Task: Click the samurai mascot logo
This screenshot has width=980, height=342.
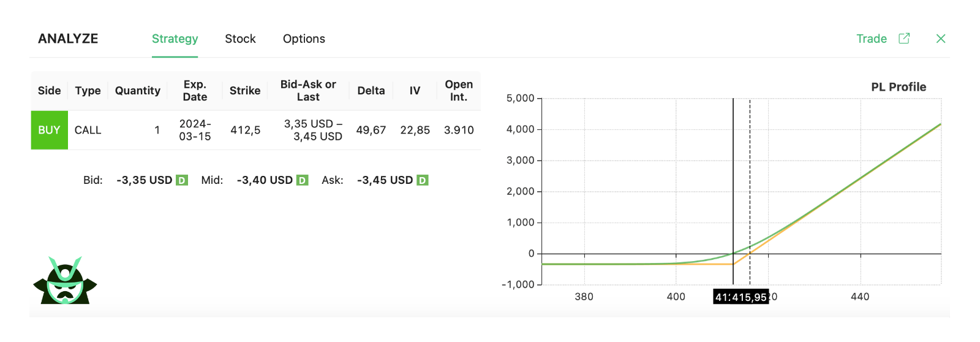Action: pos(65,281)
